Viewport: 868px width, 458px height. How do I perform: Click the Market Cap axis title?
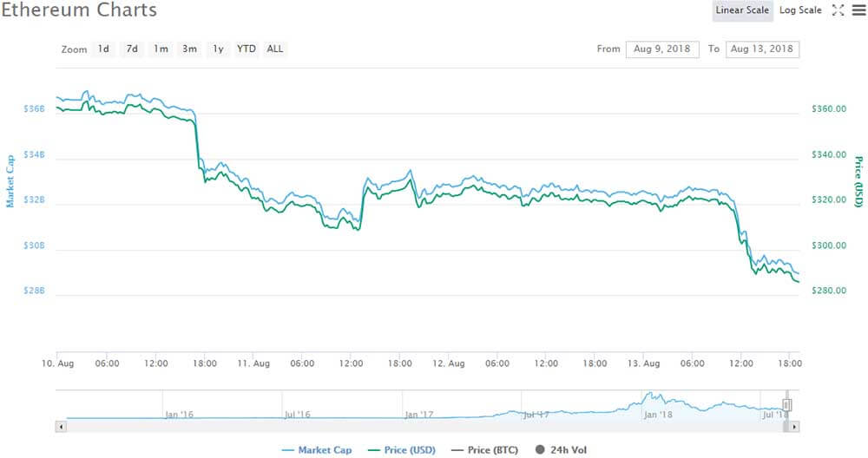click(10, 181)
